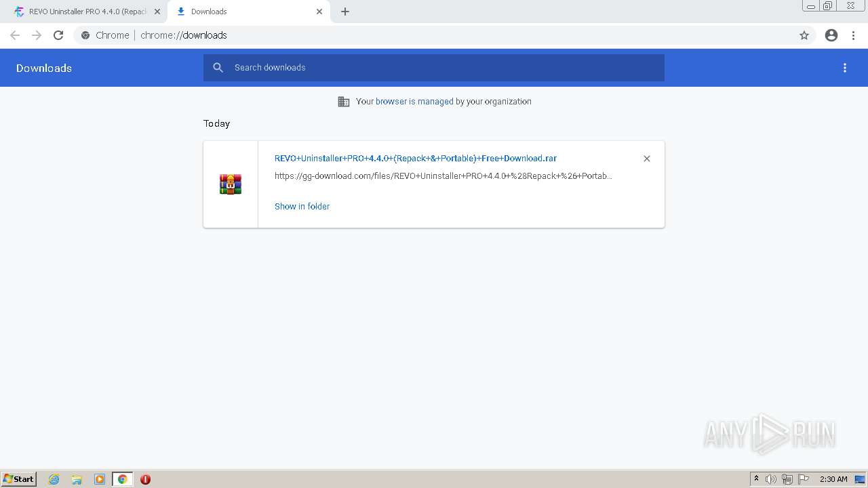868x488 pixels.
Task: Open the 'browser is managed' link
Action: point(414,102)
